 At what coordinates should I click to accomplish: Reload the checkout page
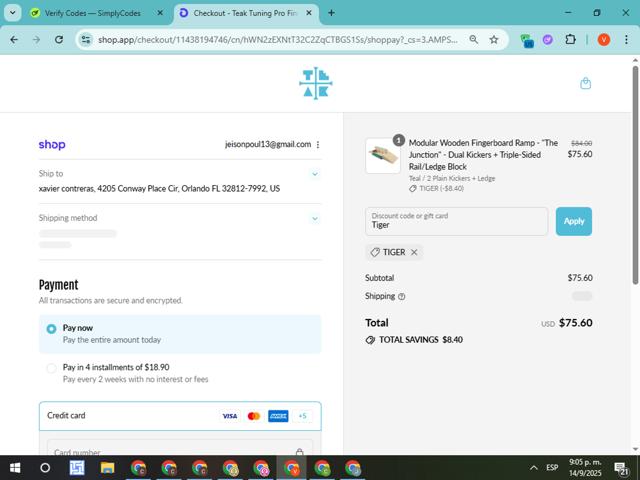(x=59, y=40)
